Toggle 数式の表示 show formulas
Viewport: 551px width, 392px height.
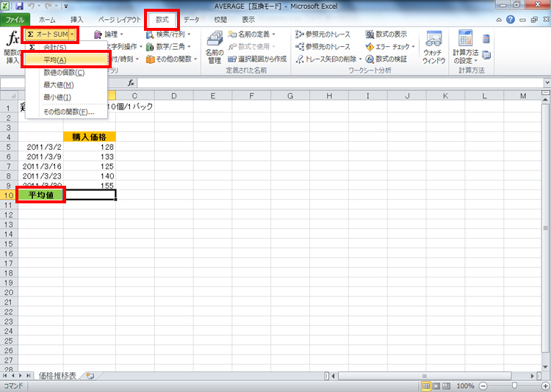386,35
